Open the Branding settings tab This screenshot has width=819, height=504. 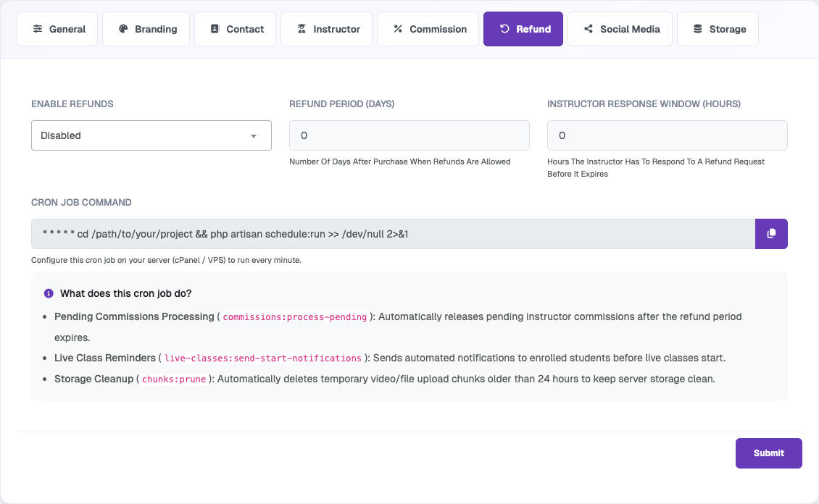[146, 29]
